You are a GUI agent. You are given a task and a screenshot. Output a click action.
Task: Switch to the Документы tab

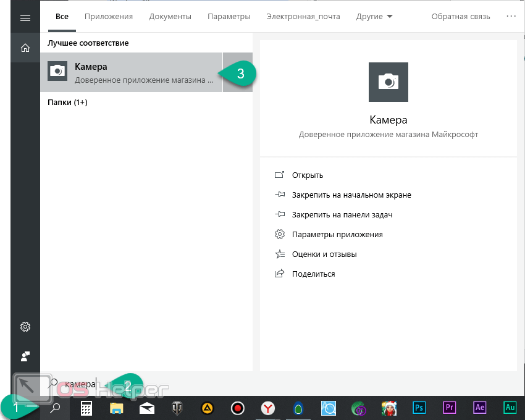(170, 17)
